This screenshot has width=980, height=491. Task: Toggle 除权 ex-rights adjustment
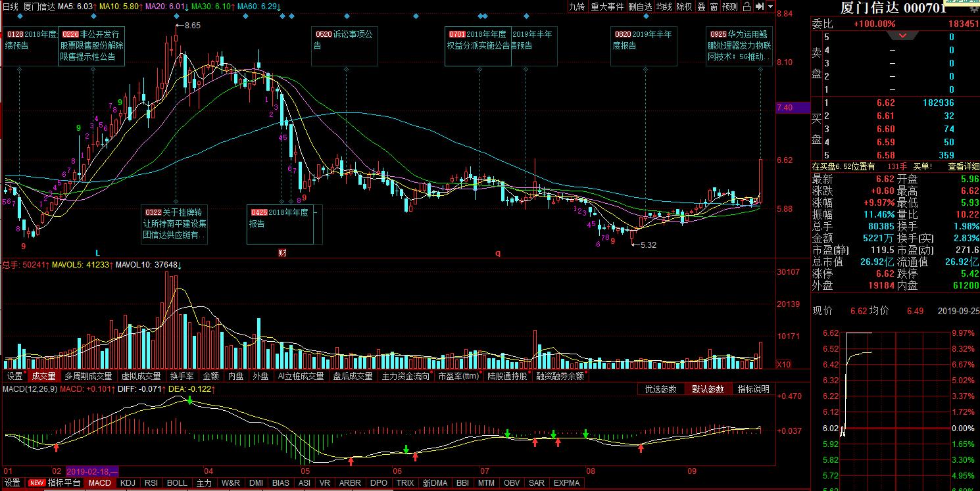point(685,7)
